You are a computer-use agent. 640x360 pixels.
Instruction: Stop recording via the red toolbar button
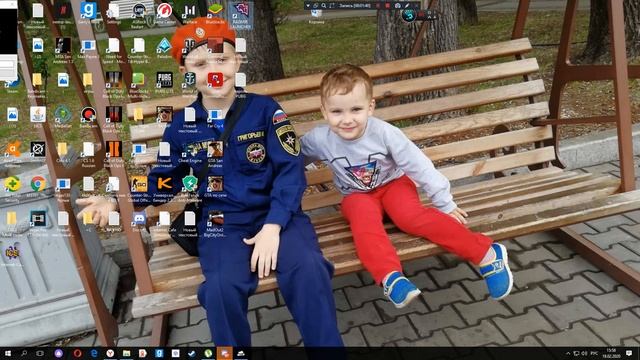click(x=387, y=6)
